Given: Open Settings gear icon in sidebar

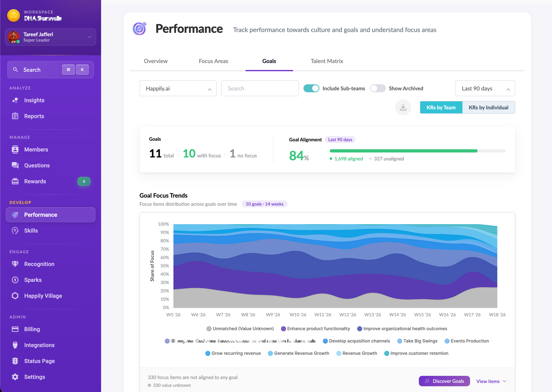Looking at the screenshot, I should (15, 377).
